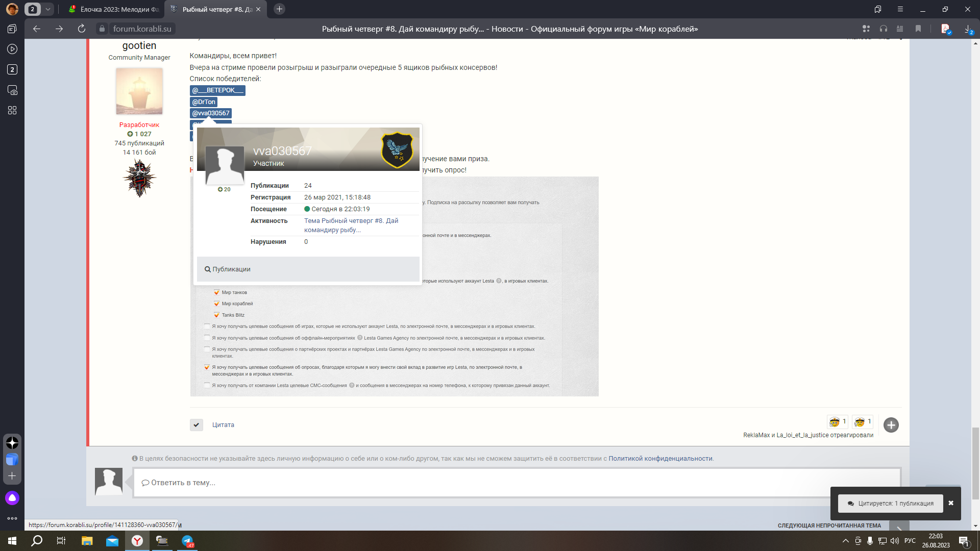Open the Тема Рыбный четверг #8 activity link
The image size is (980, 551).
pyautogui.click(x=351, y=225)
